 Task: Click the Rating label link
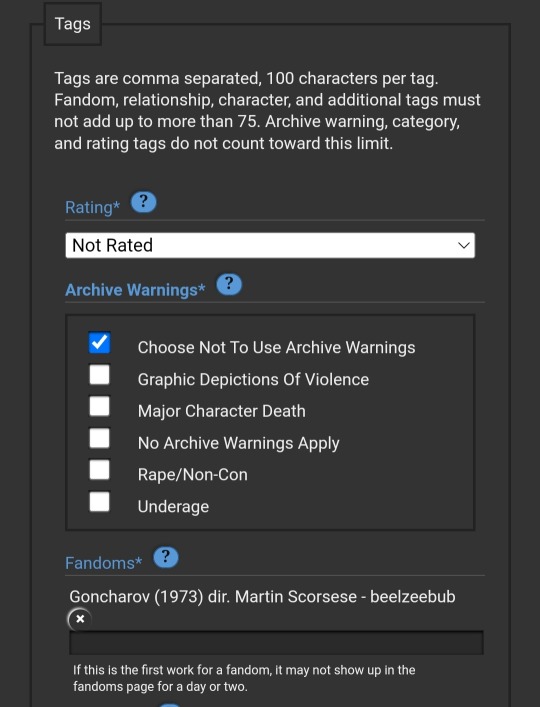point(92,207)
